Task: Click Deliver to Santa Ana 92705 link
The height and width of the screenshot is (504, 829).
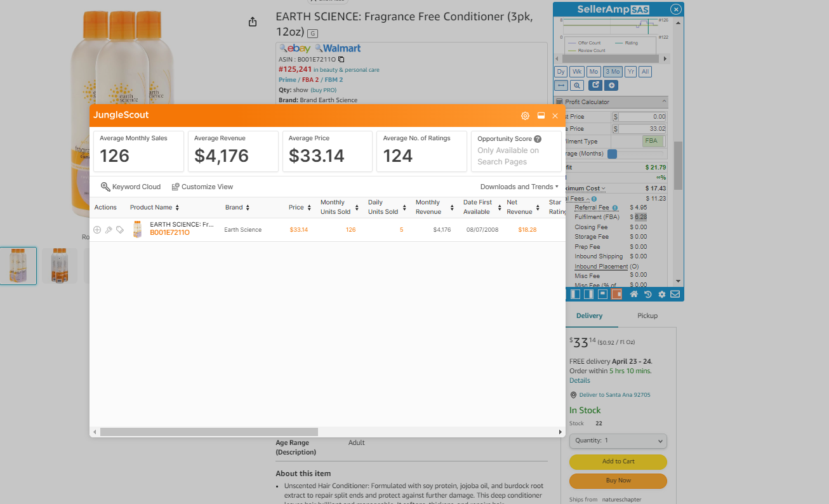Action: point(614,395)
